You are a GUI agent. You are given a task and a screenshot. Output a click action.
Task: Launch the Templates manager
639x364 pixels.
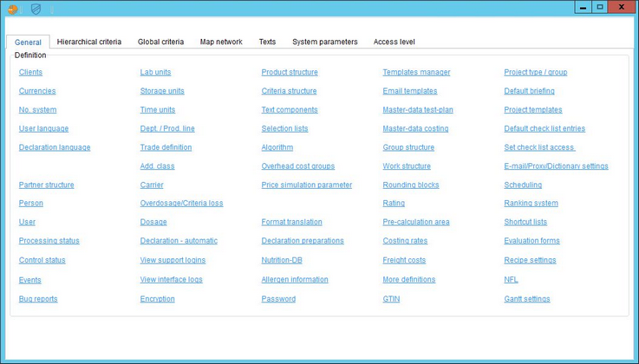(416, 72)
